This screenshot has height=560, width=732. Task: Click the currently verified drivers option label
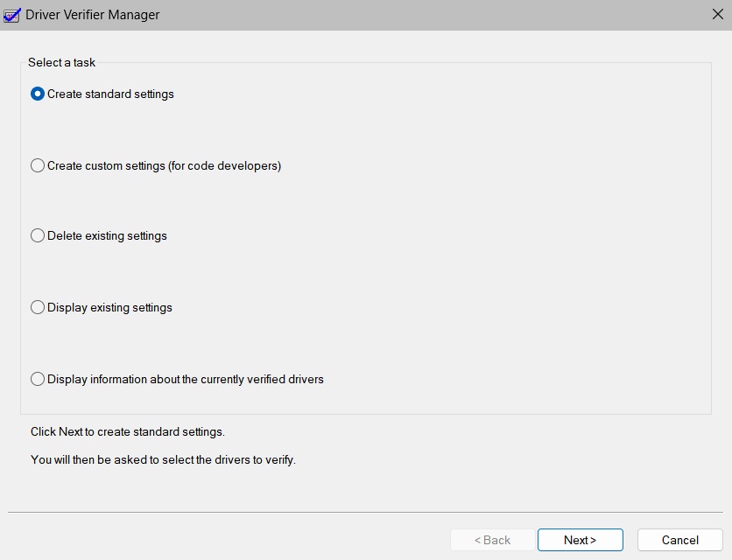click(x=187, y=379)
